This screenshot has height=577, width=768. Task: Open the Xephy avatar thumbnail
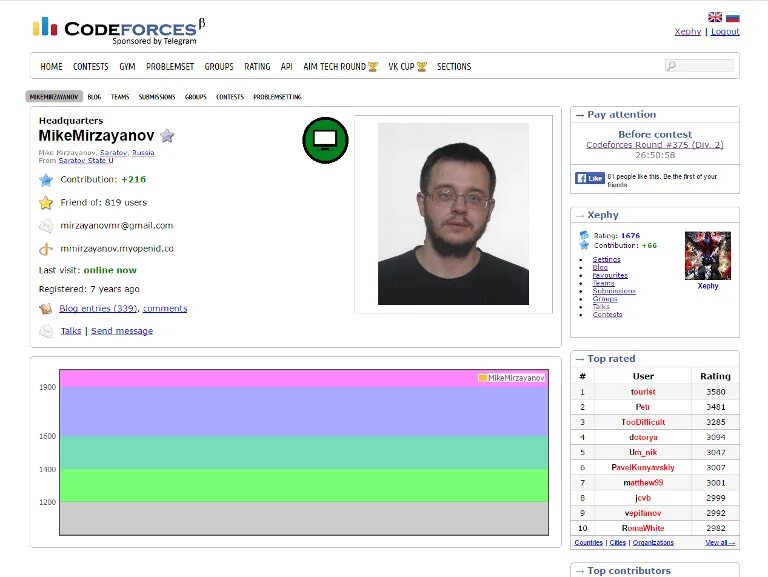[708, 256]
